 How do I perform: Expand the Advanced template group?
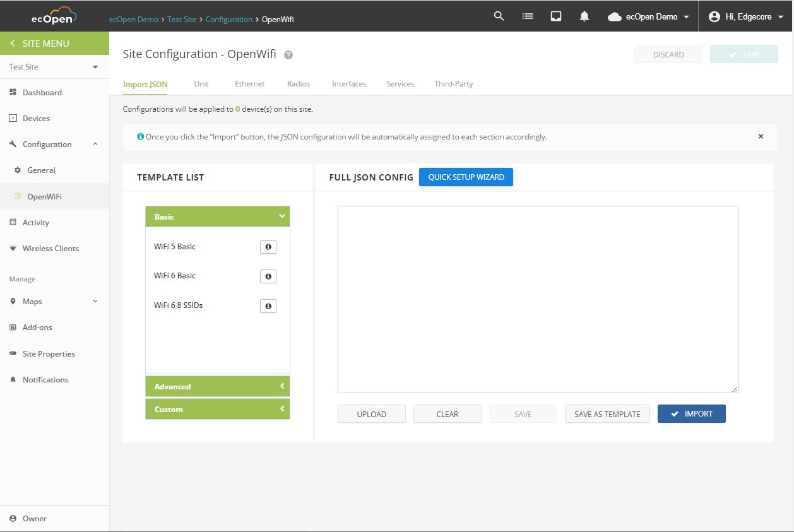pyautogui.click(x=218, y=386)
